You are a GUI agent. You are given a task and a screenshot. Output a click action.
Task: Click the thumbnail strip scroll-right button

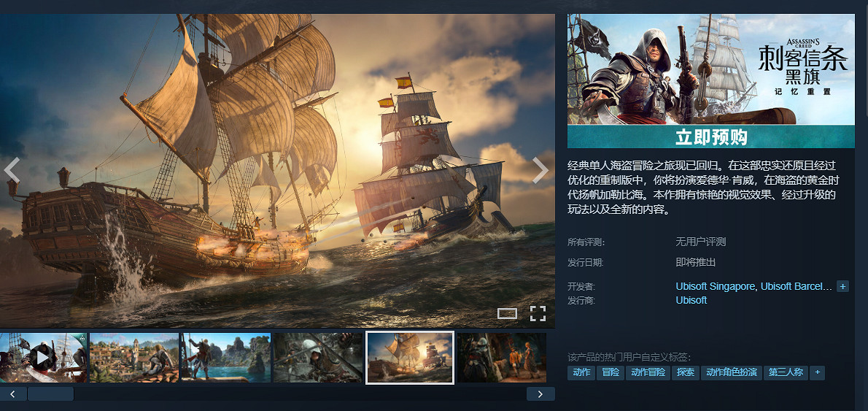[x=540, y=393]
